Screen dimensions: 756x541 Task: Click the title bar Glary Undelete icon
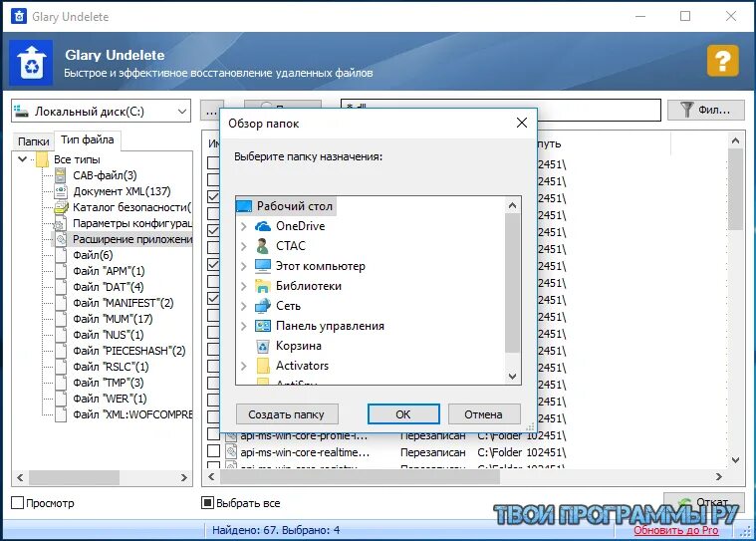click(x=19, y=16)
